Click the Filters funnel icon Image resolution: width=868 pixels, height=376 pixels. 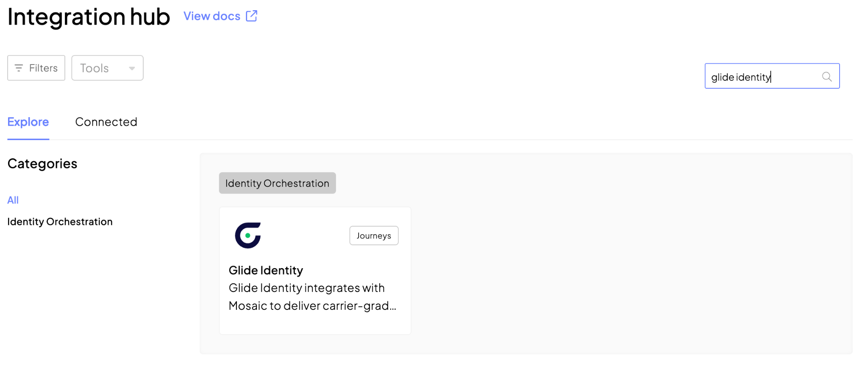tap(19, 68)
